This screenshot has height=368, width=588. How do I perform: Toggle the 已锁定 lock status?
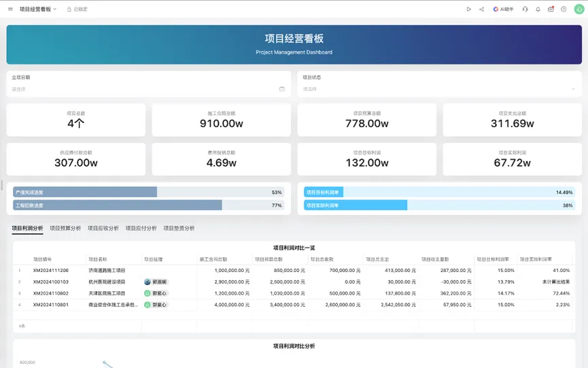[77, 10]
